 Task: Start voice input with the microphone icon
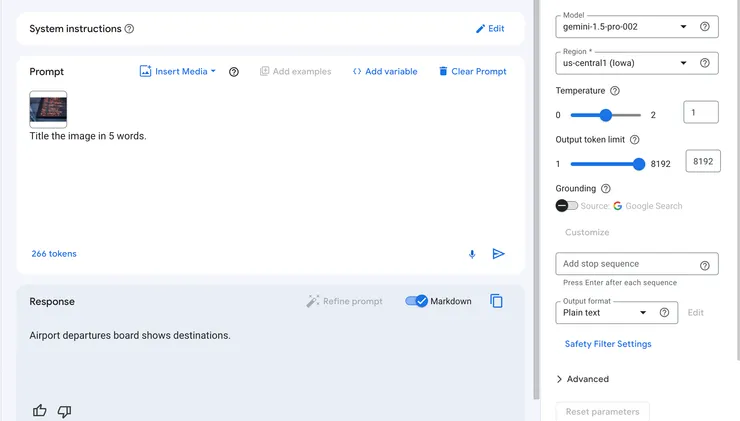click(x=472, y=254)
